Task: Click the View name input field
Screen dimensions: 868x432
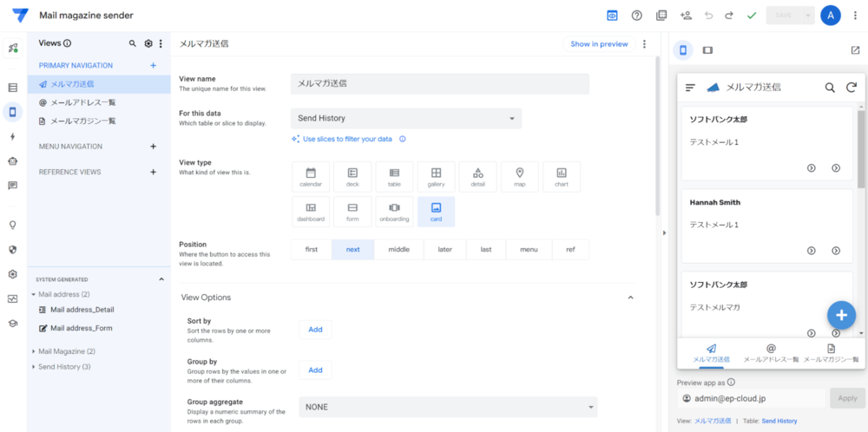Action: (x=439, y=84)
